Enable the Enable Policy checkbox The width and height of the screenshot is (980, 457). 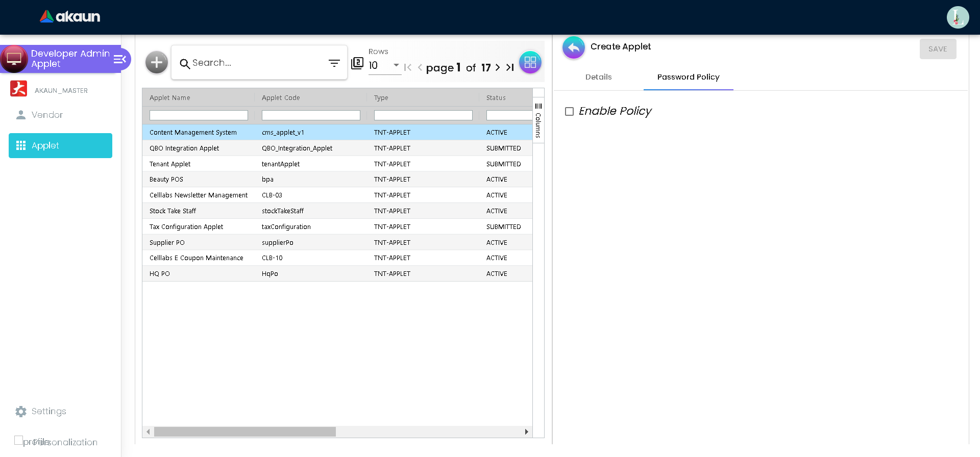pyautogui.click(x=570, y=112)
